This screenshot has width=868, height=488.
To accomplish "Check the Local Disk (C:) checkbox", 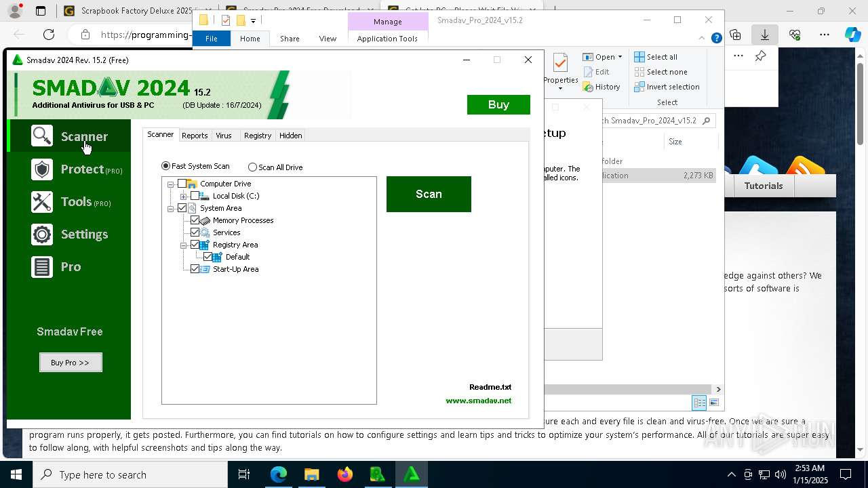I will point(195,196).
